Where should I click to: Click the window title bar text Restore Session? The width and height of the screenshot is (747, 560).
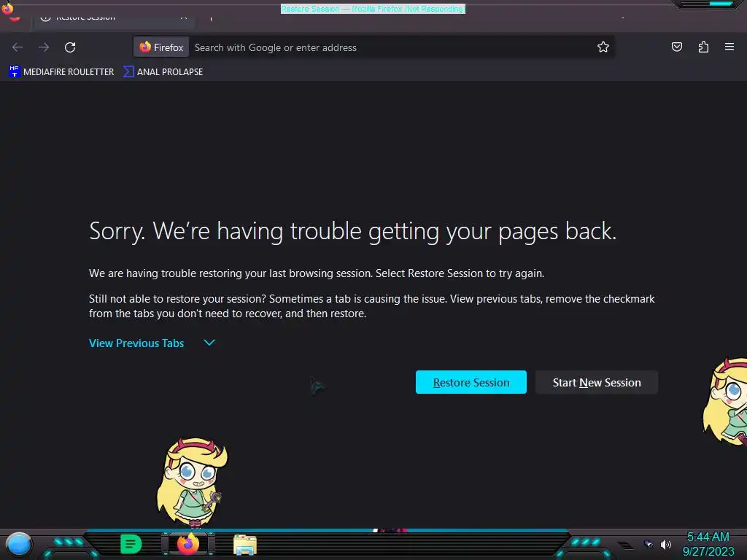pyautogui.click(x=373, y=9)
